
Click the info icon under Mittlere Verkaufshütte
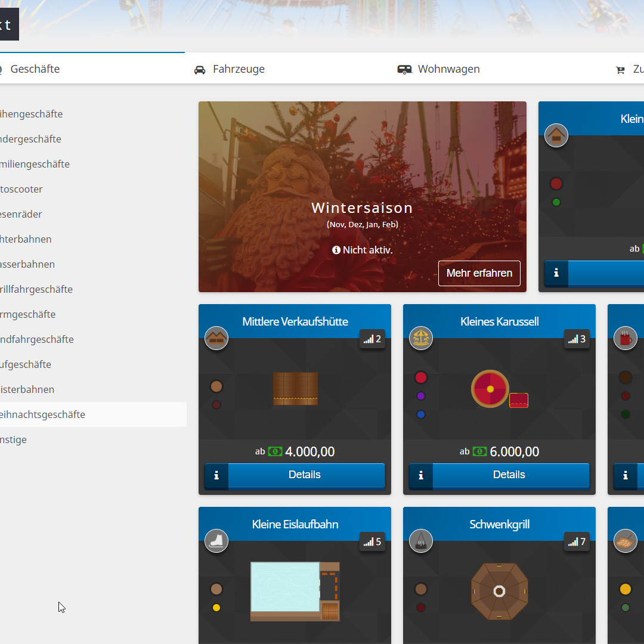click(x=216, y=475)
